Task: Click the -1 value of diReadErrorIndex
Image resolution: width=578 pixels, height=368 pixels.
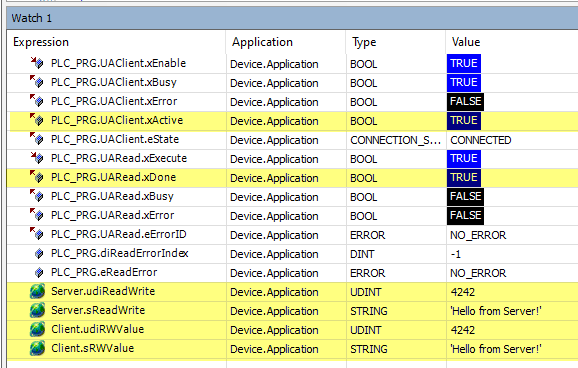Action: pos(456,254)
